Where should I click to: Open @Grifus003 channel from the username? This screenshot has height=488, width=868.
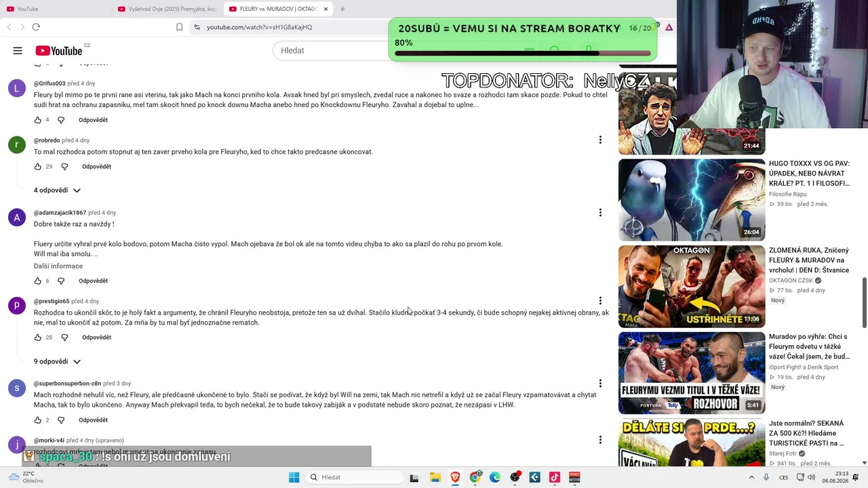pos(50,83)
